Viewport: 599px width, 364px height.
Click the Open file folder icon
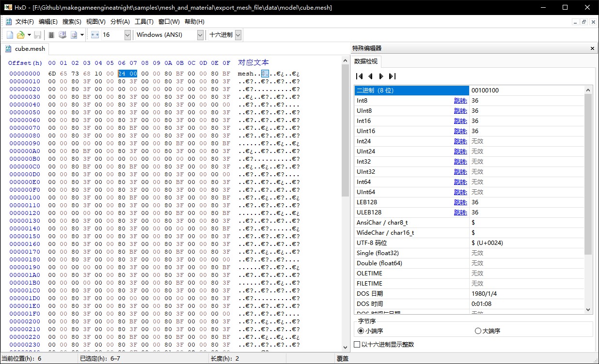point(20,35)
